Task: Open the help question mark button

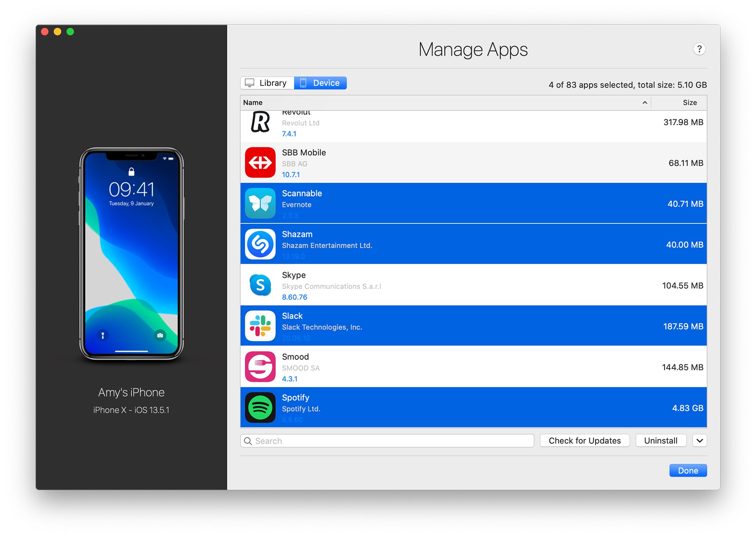Action: click(x=699, y=49)
